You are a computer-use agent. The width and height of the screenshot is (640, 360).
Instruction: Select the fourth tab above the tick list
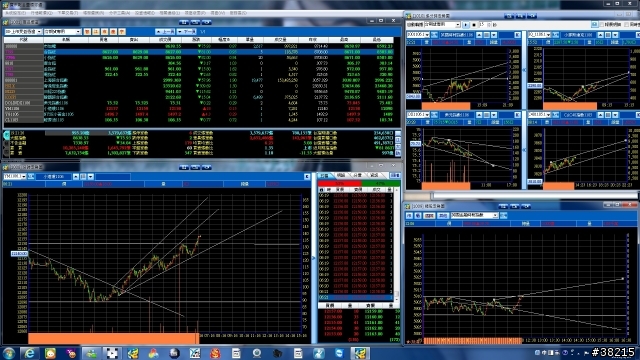pos(375,175)
